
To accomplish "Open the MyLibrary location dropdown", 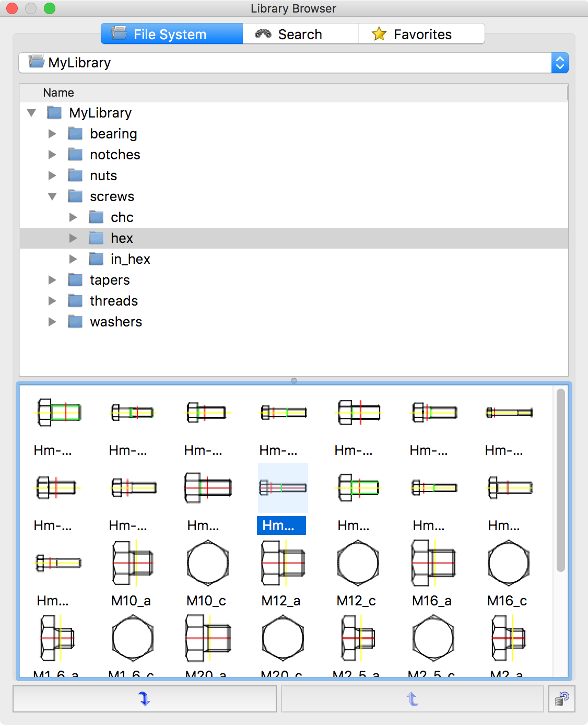I will coord(559,63).
